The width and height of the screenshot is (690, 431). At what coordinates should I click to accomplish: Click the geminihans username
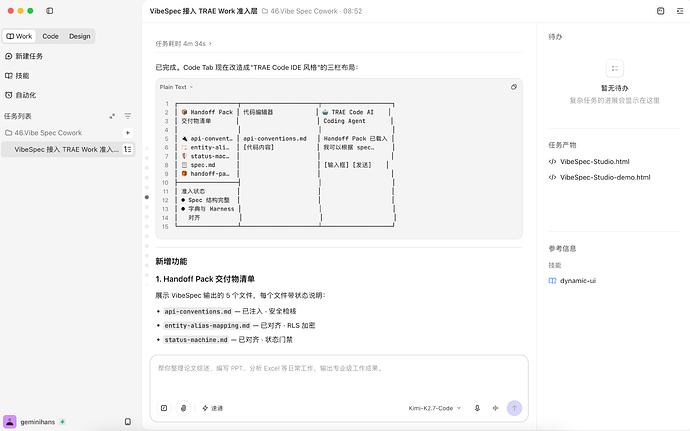click(38, 422)
